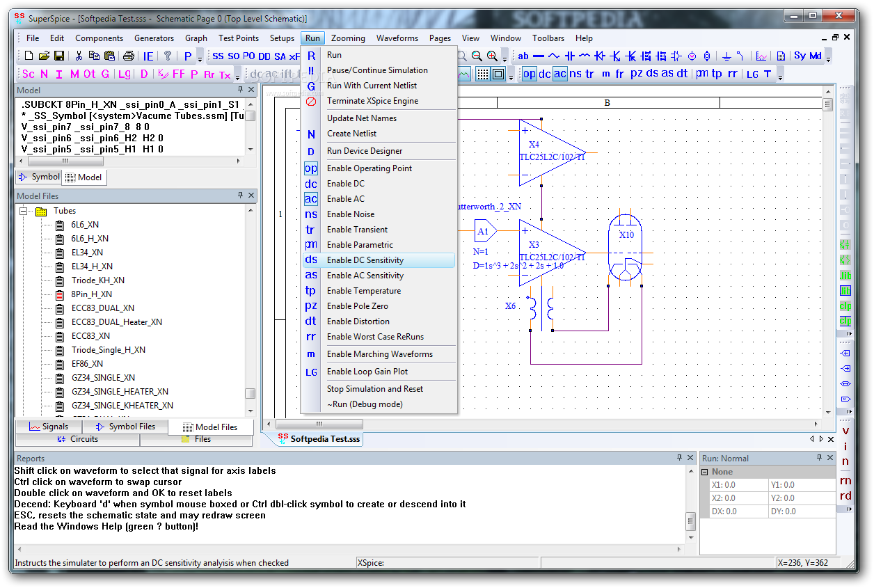Screen dimensions: 874x588
Task: Select the Symbol tab in Model panel
Action: click(x=39, y=177)
